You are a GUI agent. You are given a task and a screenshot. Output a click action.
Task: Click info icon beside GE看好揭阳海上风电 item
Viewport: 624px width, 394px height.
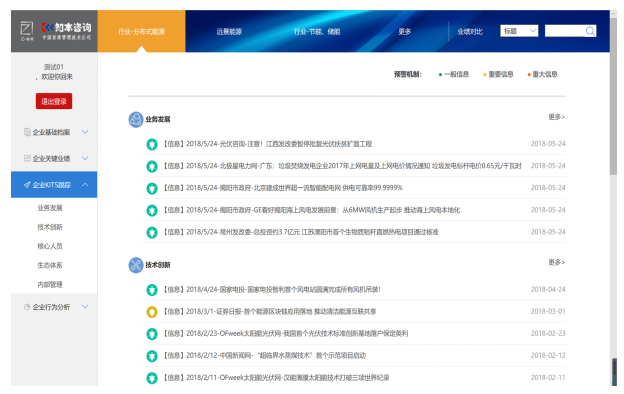(152, 210)
